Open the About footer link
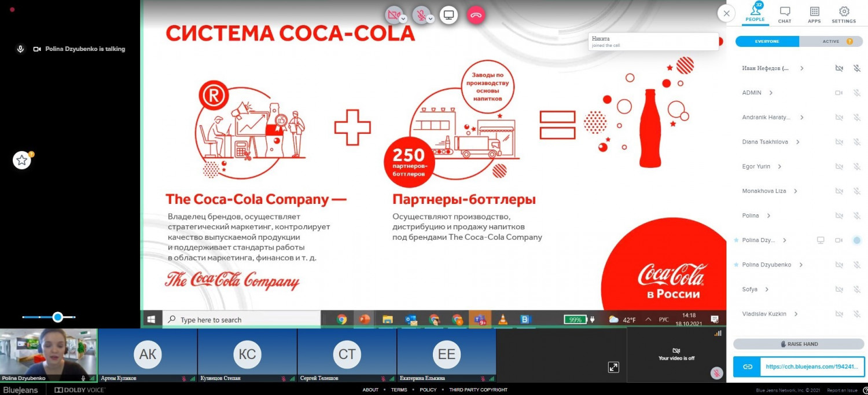 pyautogui.click(x=370, y=390)
